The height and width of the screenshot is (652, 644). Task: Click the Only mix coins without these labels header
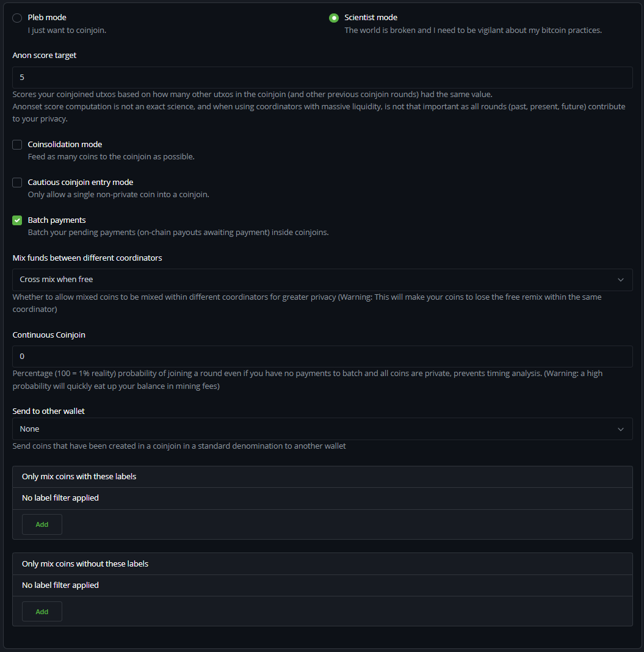84,563
